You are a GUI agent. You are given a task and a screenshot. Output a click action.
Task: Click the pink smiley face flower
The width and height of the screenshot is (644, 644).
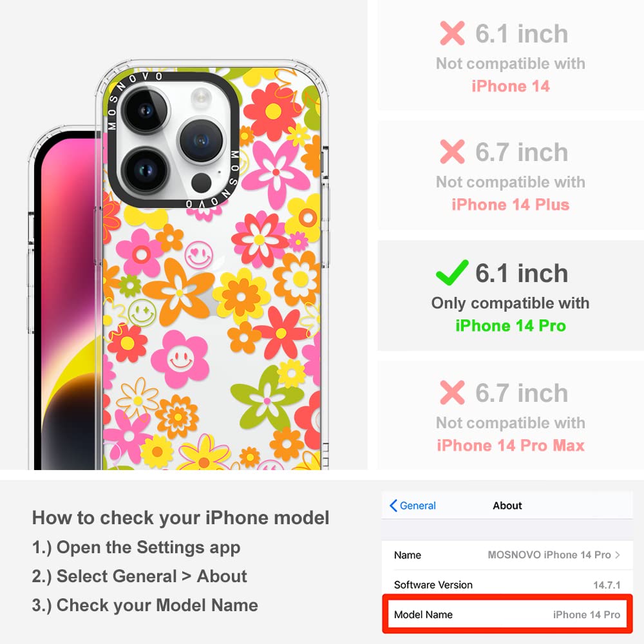(180, 359)
